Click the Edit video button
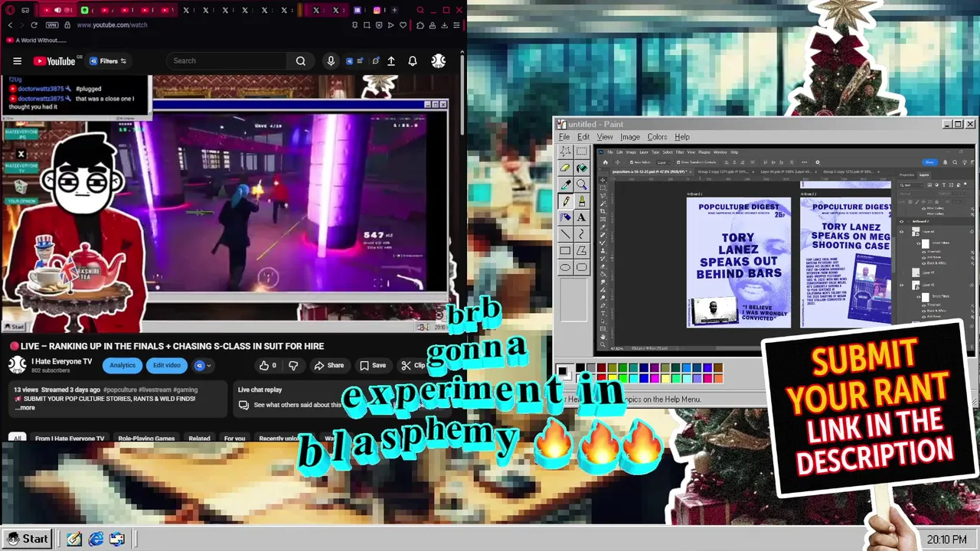980x551 pixels. tap(167, 366)
